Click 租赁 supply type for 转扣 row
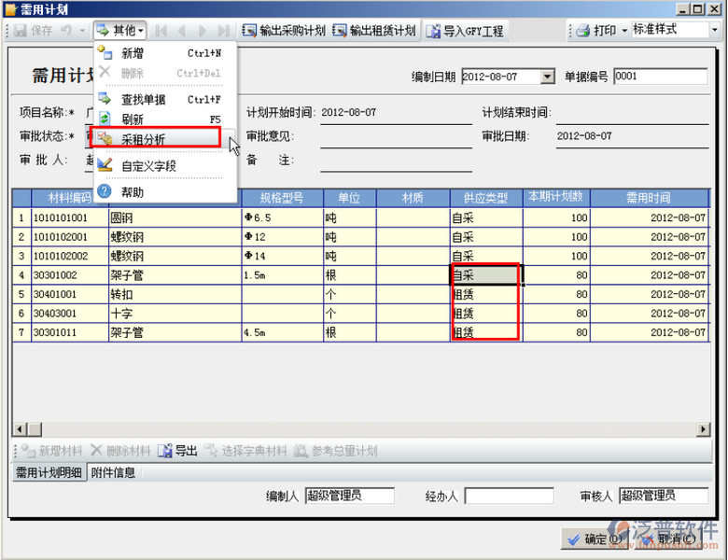 (486, 294)
